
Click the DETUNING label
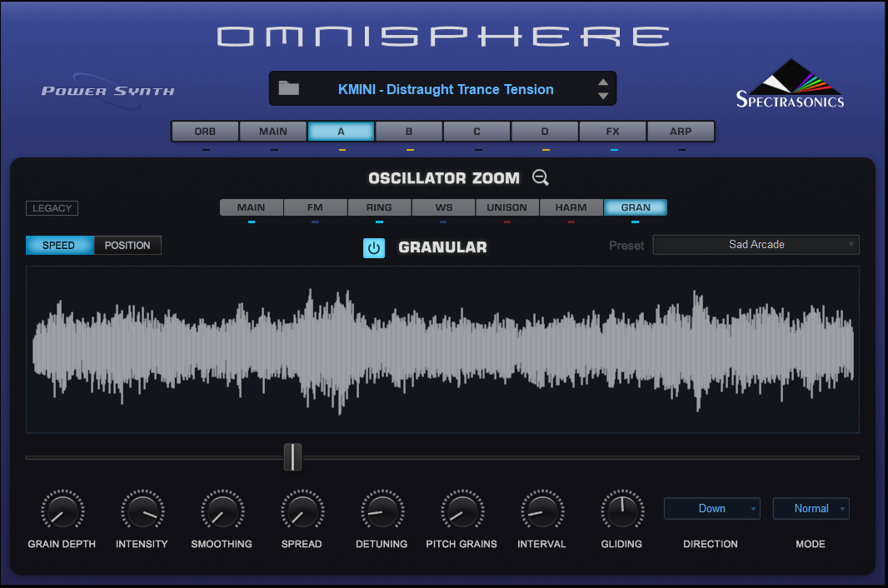tap(382, 544)
